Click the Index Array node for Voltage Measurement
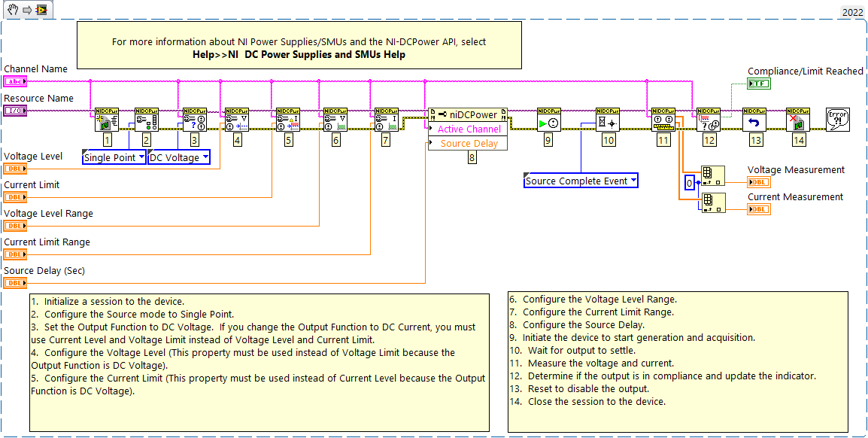 [713, 175]
